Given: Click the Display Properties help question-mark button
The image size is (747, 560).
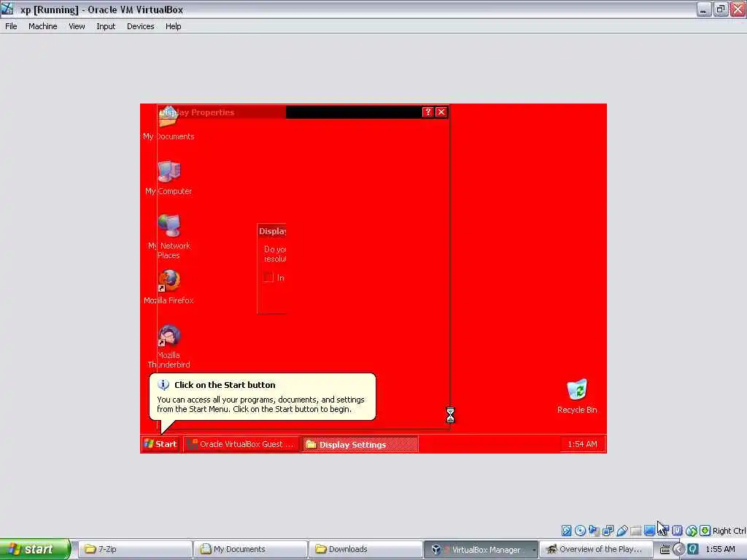Looking at the screenshot, I should (427, 112).
